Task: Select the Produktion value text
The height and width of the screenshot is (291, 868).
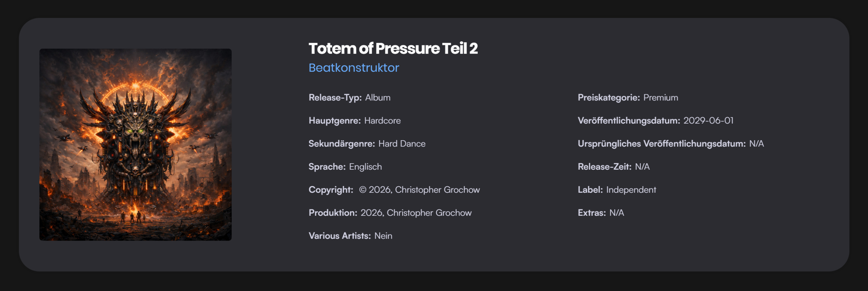Action: coord(416,213)
